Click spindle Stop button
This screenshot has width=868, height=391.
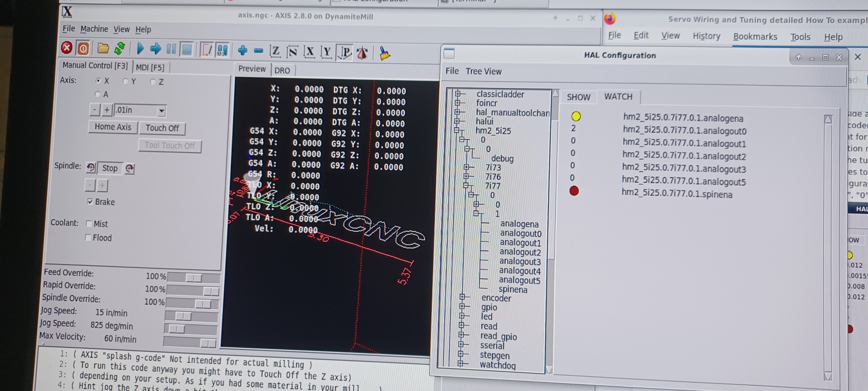[110, 168]
